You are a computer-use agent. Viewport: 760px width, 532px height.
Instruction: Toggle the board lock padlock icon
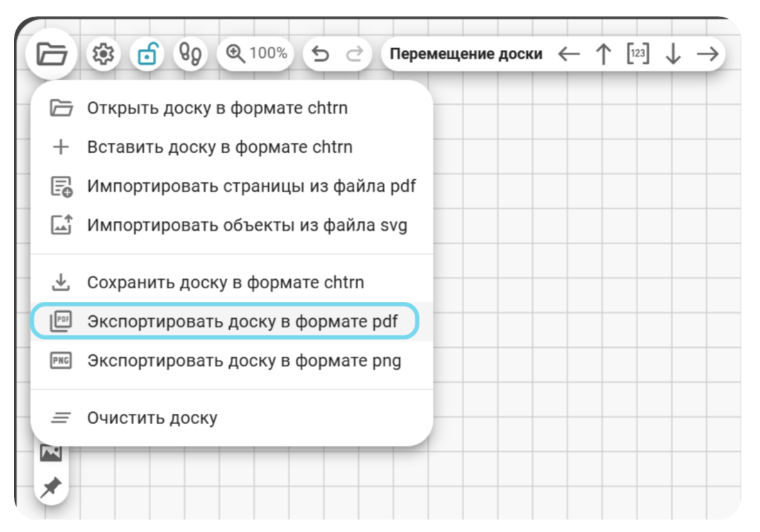(147, 53)
